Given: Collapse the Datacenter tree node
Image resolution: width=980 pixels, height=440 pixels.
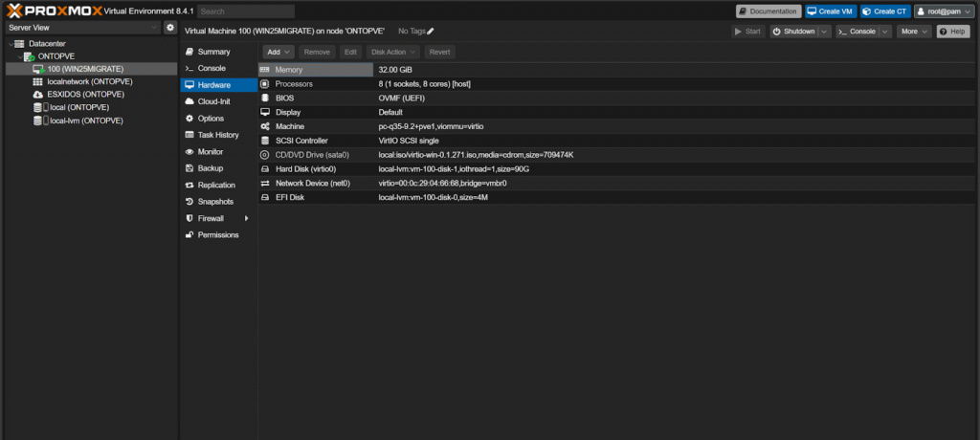Looking at the screenshot, I should coord(10,44).
